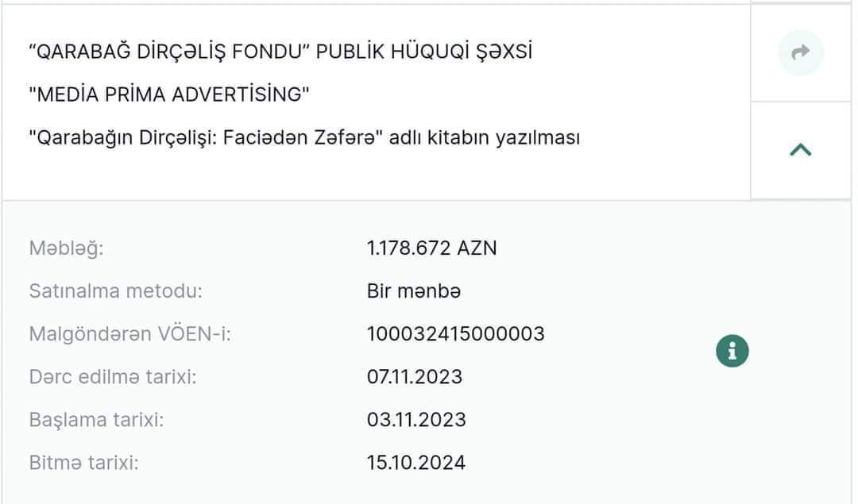
Task: Click the Satınalma metodu label
Action: [x=116, y=290]
